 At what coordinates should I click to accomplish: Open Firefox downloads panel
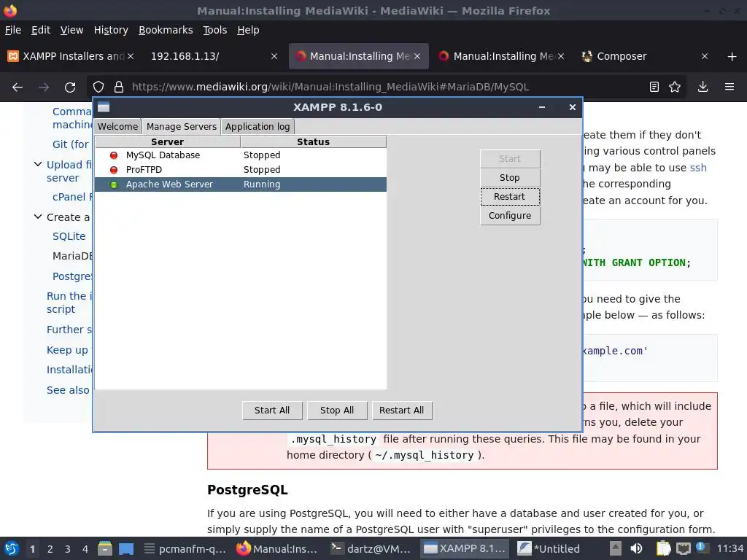703,87
